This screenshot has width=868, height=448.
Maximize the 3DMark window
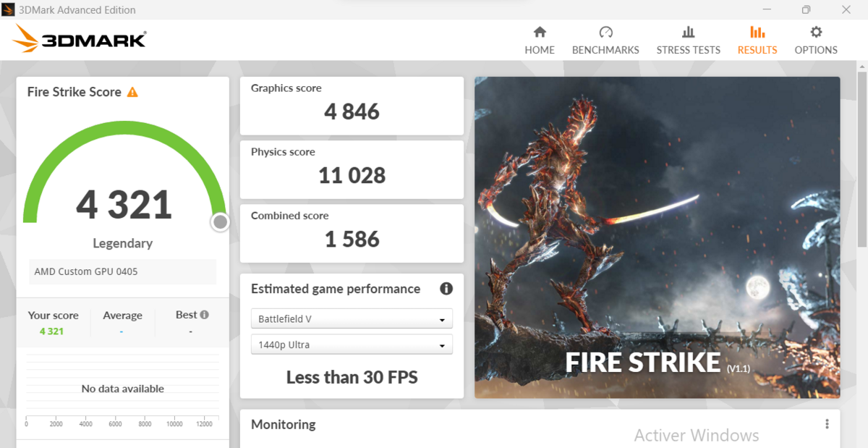806,9
